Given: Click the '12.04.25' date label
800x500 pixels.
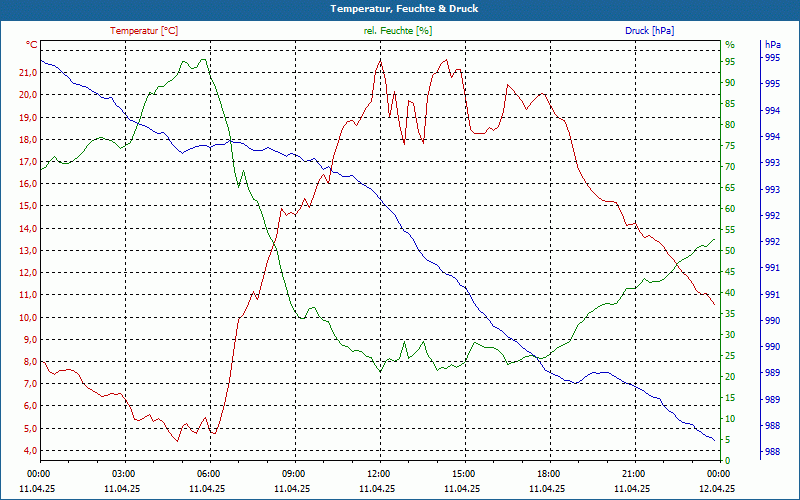Looking at the screenshot, I should point(717,489).
